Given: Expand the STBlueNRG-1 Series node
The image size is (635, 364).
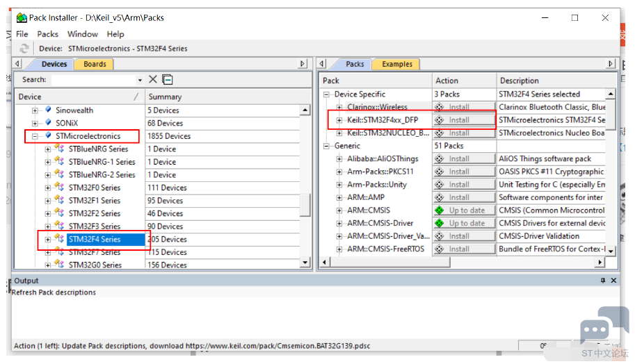Looking at the screenshot, I should pos(48,162).
